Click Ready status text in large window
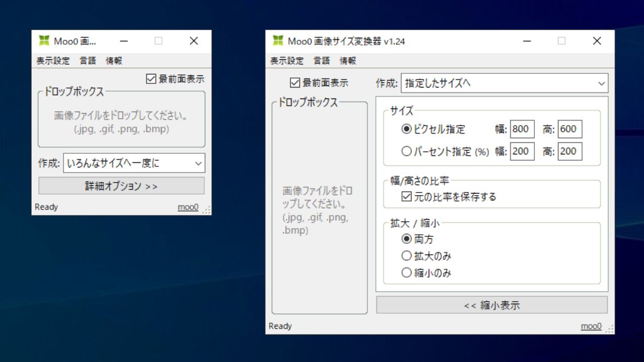The width and height of the screenshot is (644, 362). [x=280, y=326]
